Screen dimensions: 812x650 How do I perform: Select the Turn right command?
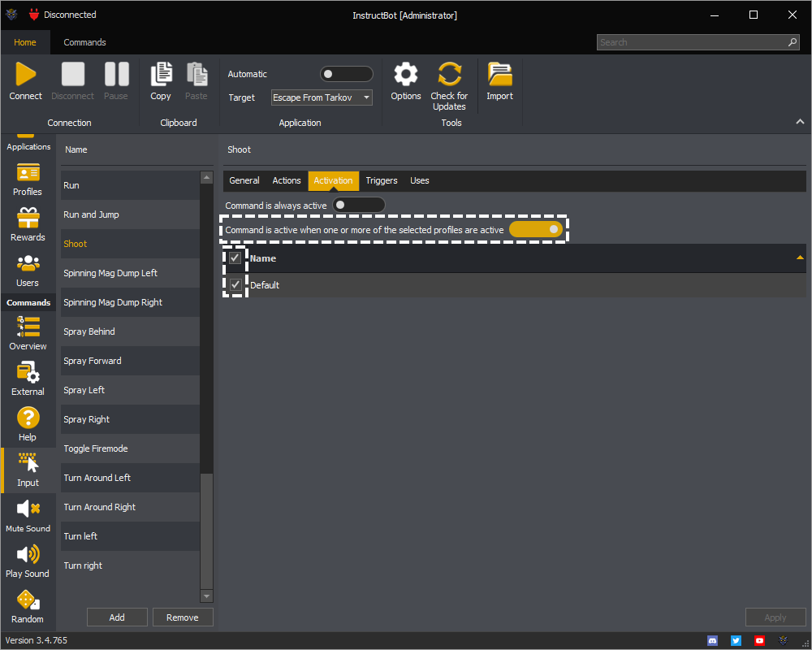click(x=130, y=566)
